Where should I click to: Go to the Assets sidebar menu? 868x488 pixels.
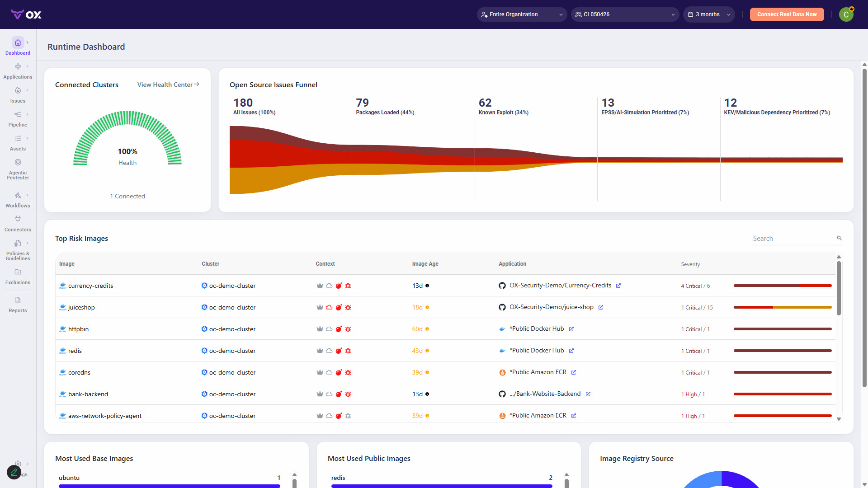tap(18, 142)
